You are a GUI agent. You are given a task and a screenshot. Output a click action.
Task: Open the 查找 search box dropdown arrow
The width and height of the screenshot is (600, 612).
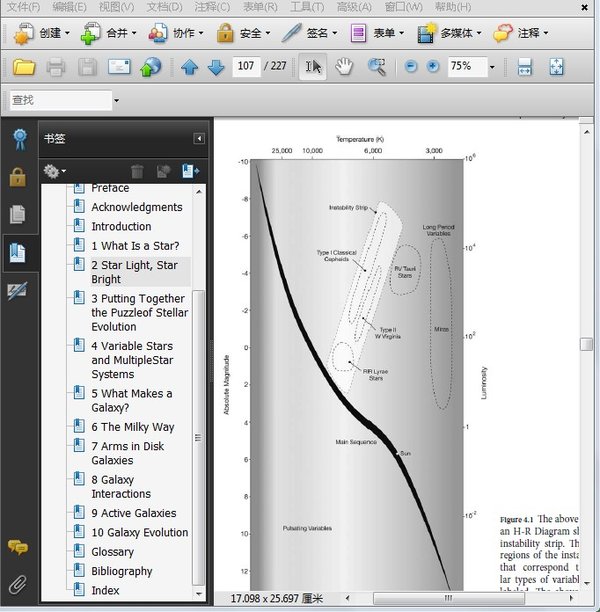[116, 101]
